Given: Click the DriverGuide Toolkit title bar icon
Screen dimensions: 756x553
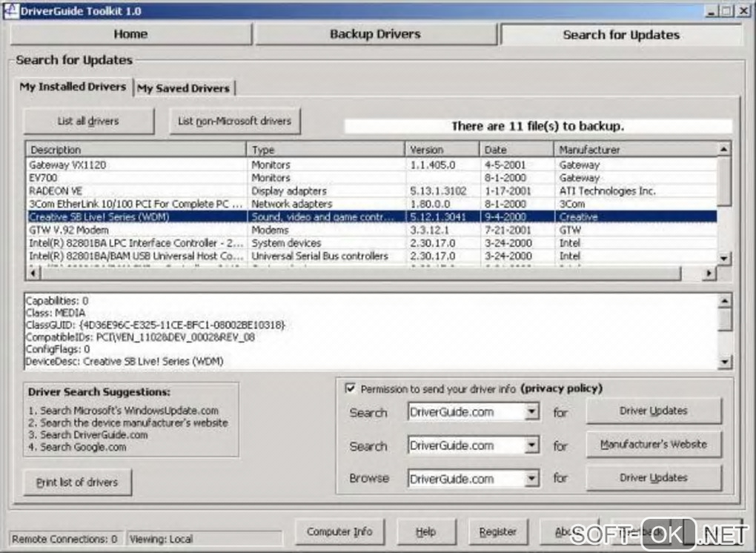Looking at the screenshot, I should 10,10.
